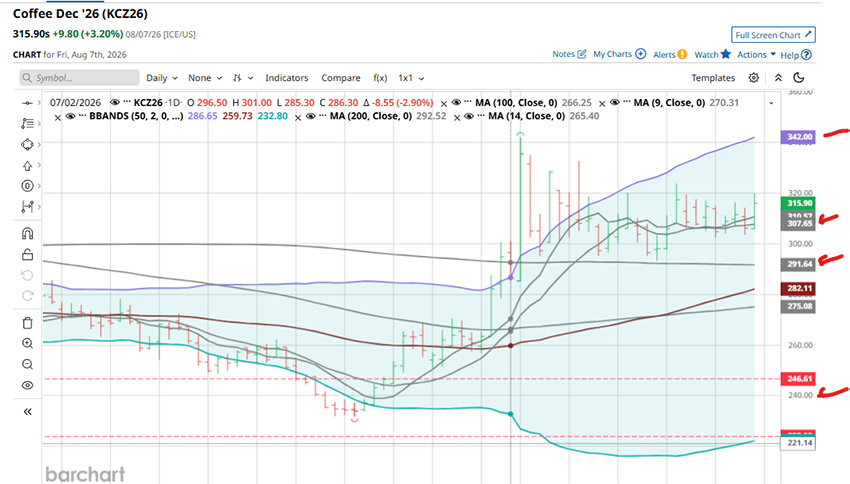The height and width of the screenshot is (484, 850).
Task: Open options menu for MA (200) study
Action: [x=323, y=116]
